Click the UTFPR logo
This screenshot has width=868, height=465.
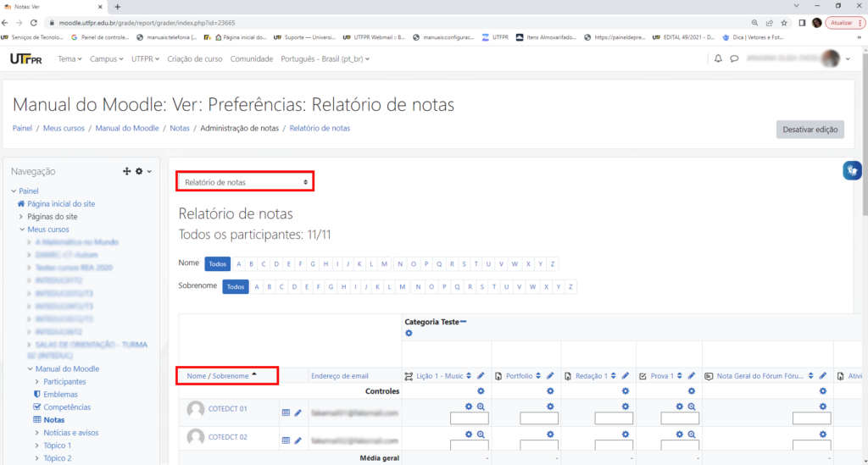click(x=26, y=58)
